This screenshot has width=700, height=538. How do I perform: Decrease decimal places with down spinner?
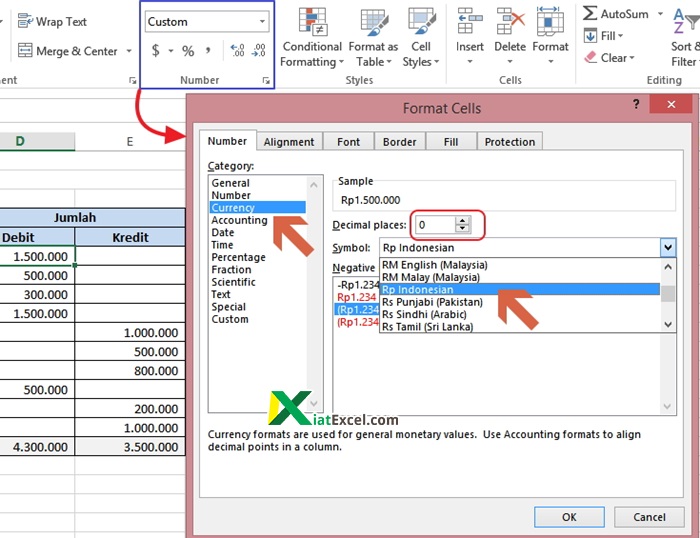point(462,228)
